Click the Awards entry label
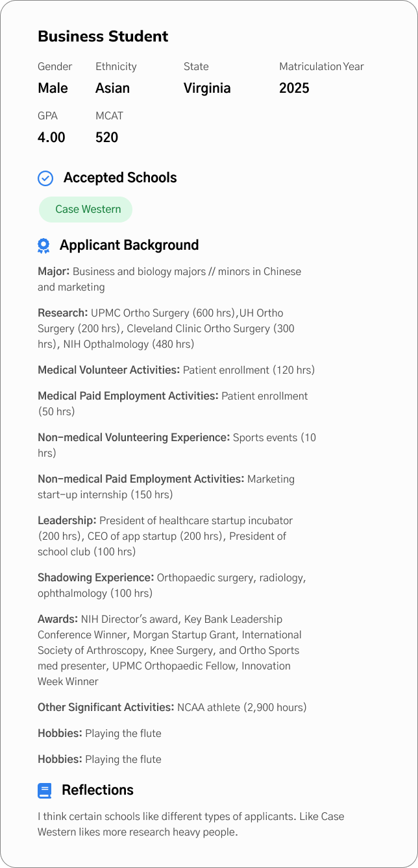Image resolution: width=418 pixels, height=868 pixels. click(58, 619)
